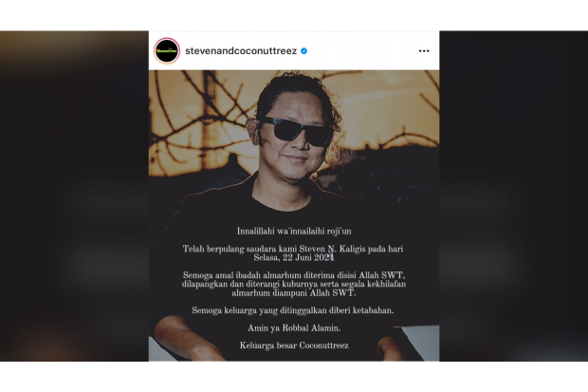Screen dimensions: 588x392
Task: Click the right blurred dark background panel
Action: 514,196
